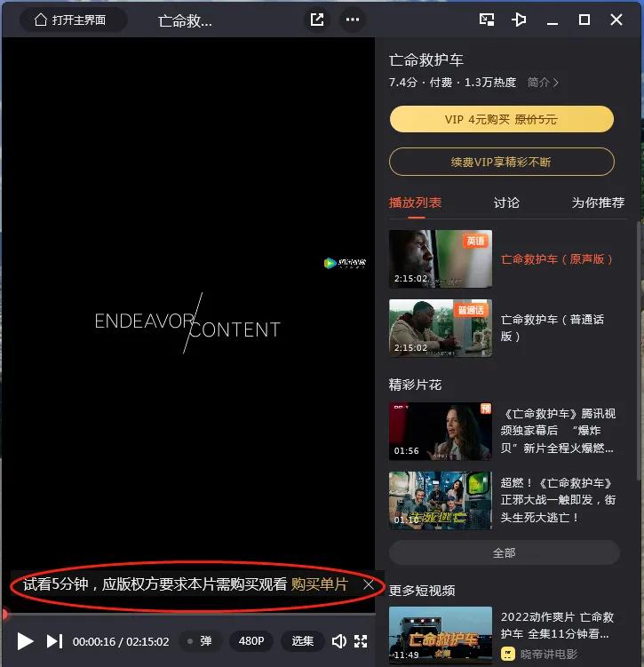Click the play button
The image size is (644, 667).
coord(25,640)
